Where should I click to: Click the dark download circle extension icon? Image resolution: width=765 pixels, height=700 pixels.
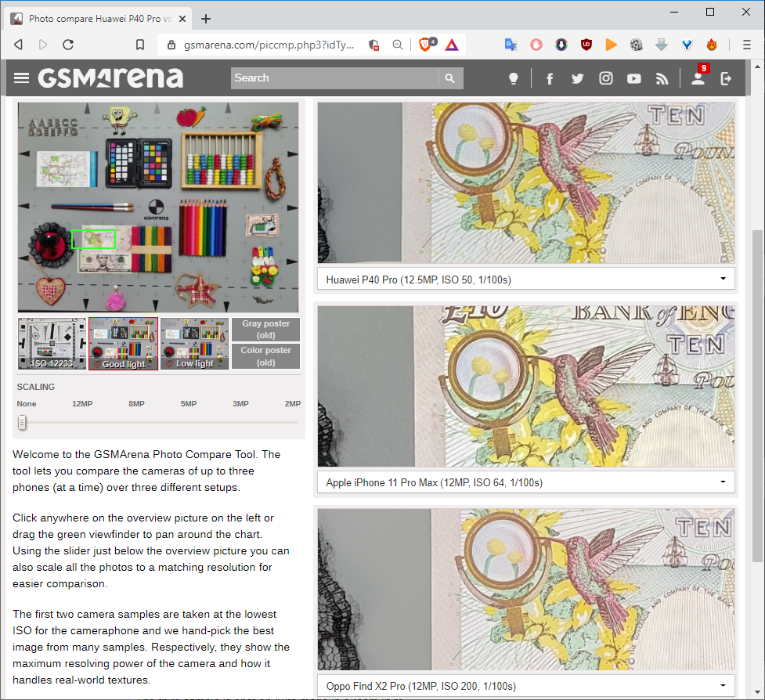click(x=561, y=45)
